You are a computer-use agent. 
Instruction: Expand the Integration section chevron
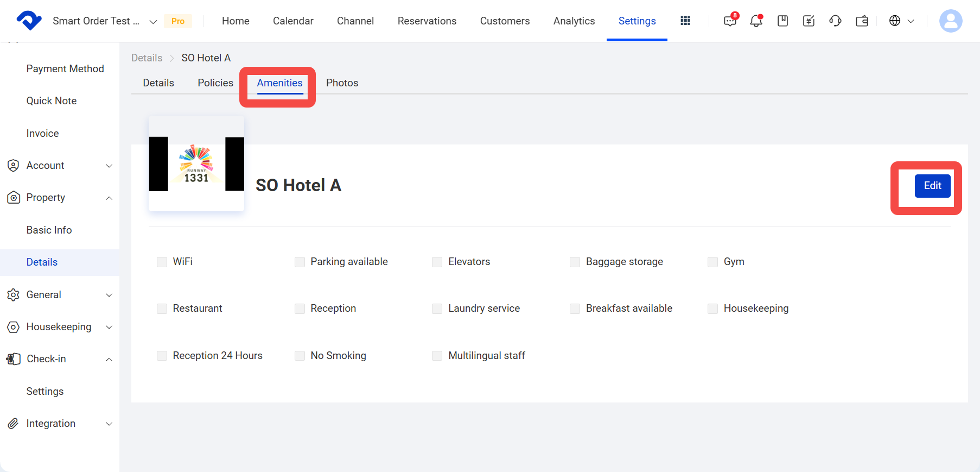pos(109,424)
